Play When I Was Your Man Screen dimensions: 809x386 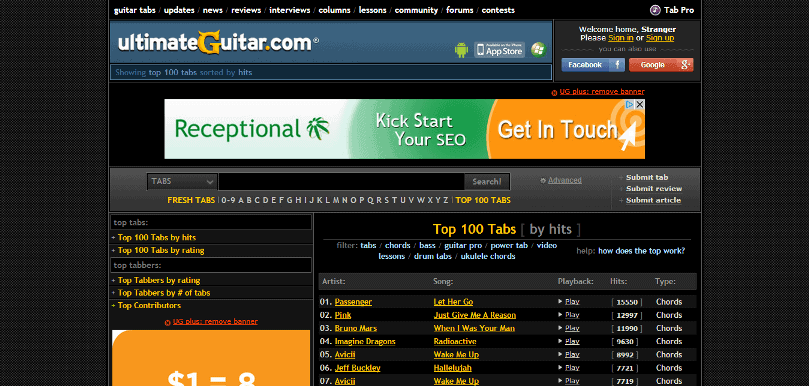pyautogui.click(x=572, y=328)
